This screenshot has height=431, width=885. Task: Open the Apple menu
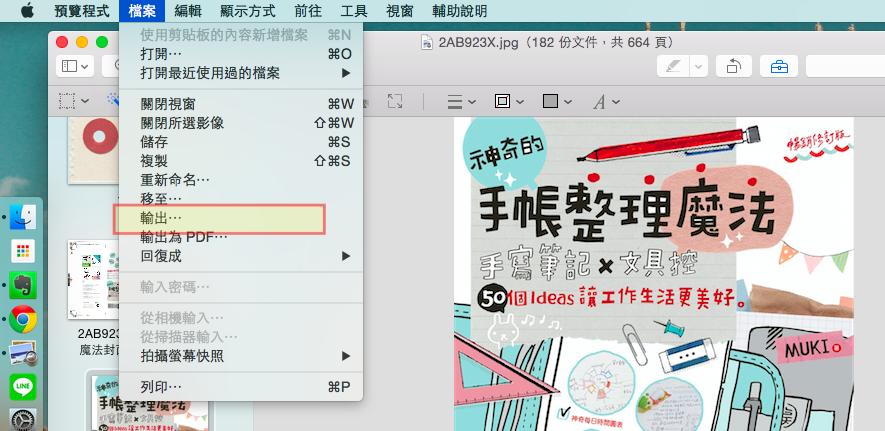(x=27, y=11)
